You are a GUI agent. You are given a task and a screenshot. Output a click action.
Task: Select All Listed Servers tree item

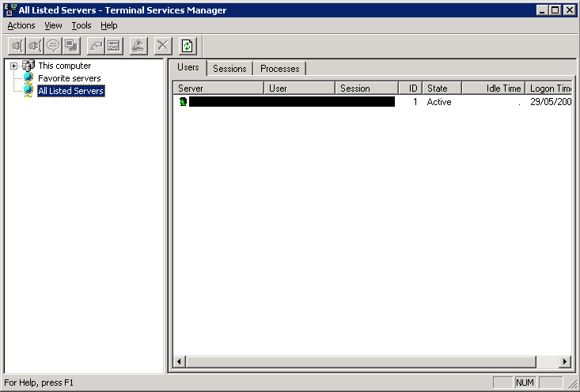click(71, 91)
